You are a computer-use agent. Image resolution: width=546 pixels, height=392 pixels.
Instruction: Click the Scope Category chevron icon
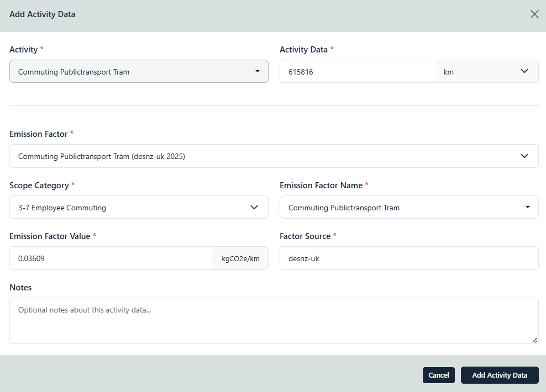coord(254,207)
